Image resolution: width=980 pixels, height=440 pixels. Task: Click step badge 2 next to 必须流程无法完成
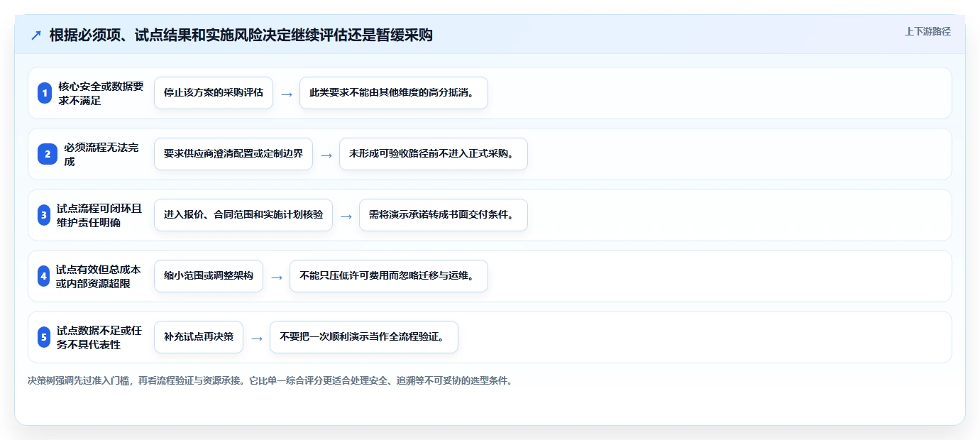click(48, 154)
